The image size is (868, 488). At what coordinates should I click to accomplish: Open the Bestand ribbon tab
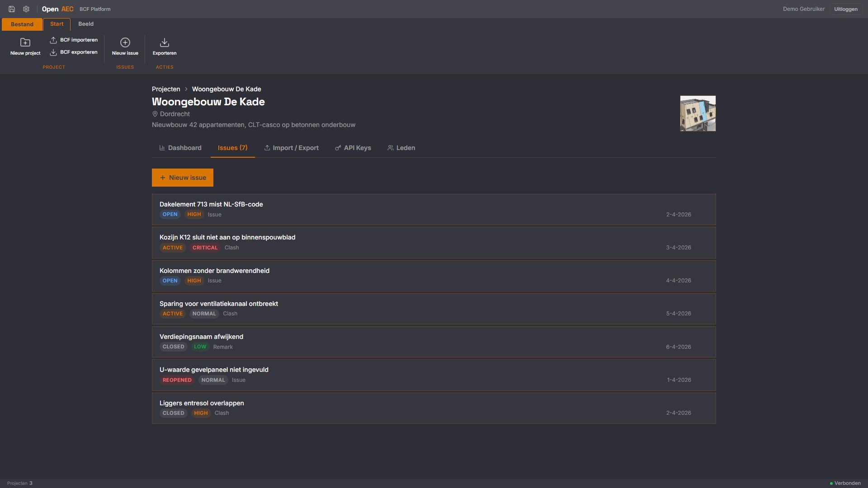point(22,24)
